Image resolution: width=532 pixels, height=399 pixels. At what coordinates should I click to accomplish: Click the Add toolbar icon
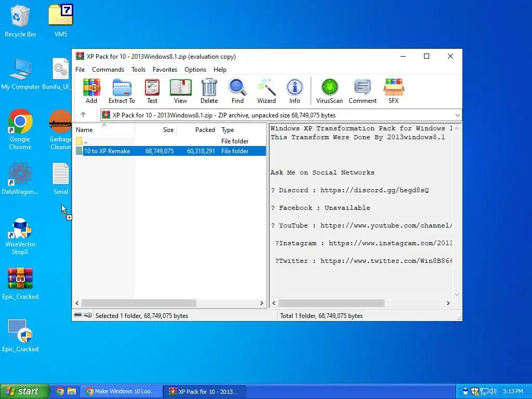pos(91,91)
